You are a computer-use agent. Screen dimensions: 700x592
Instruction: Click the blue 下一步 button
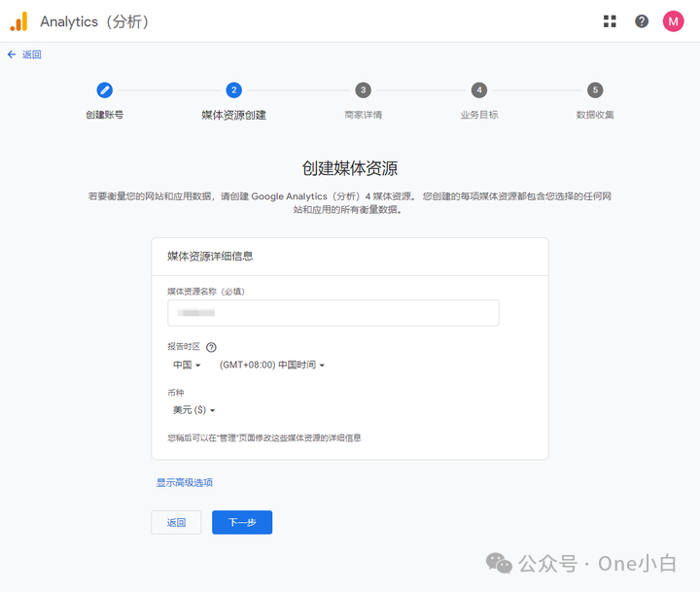pos(242,522)
